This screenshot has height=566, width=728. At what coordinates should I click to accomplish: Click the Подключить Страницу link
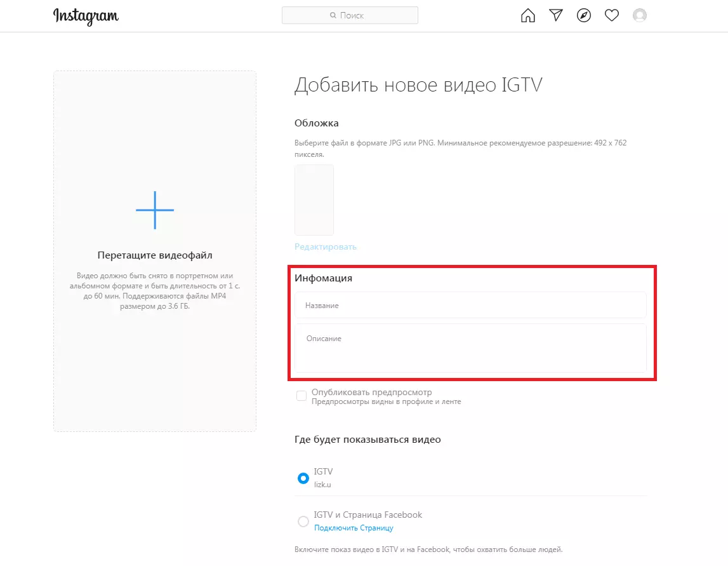(354, 528)
